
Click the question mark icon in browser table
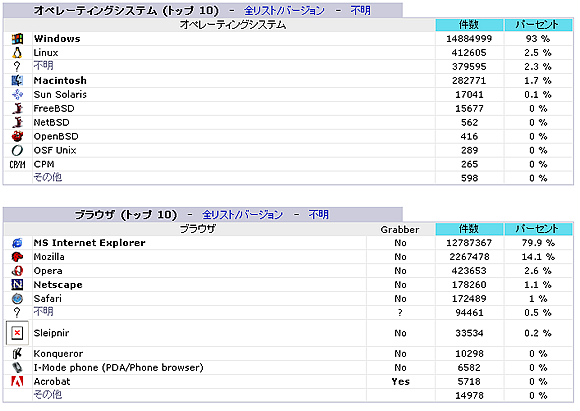point(17,313)
